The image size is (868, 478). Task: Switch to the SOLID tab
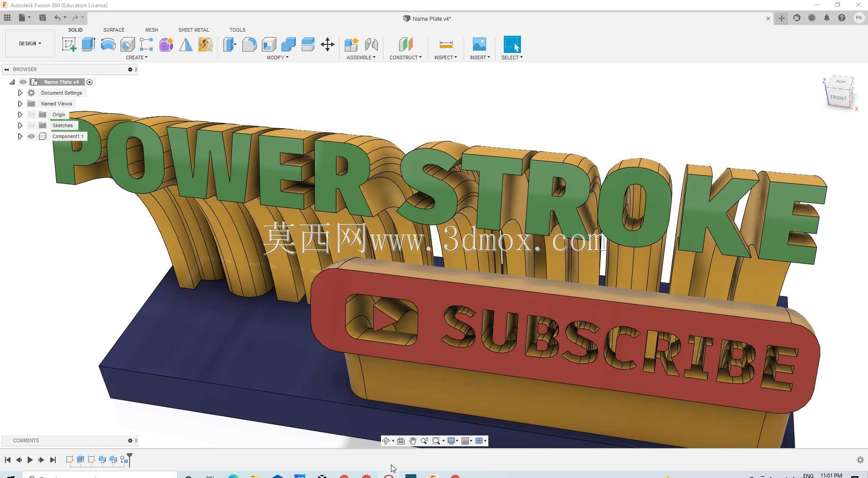(75, 30)
